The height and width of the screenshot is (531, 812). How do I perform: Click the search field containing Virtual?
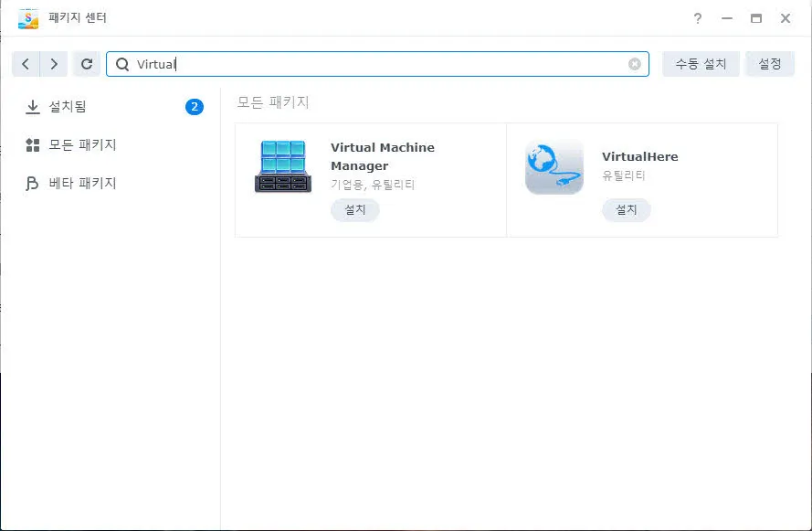(x=377, y=64)
